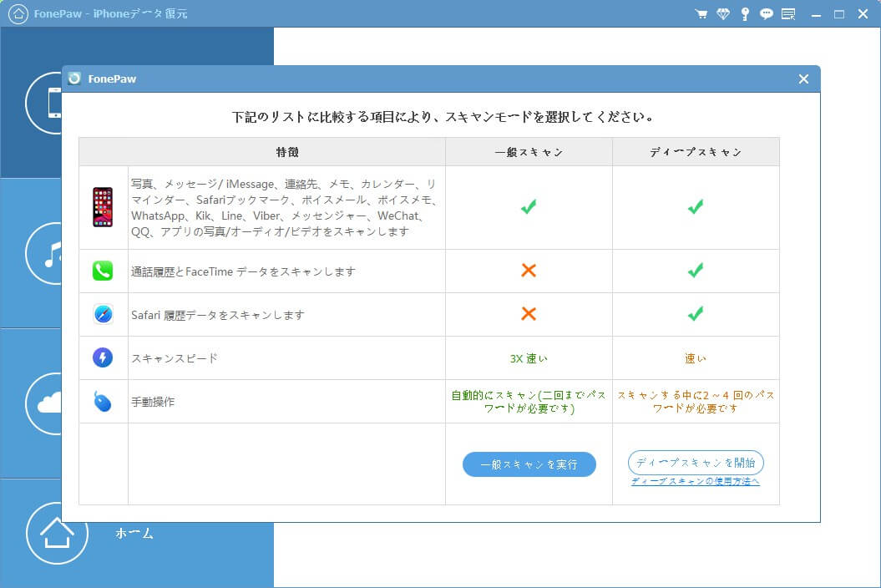Screen dimensions: 881x588
Task: Start the 一般スキャンを実行 button
Action: tap(529, 464)
